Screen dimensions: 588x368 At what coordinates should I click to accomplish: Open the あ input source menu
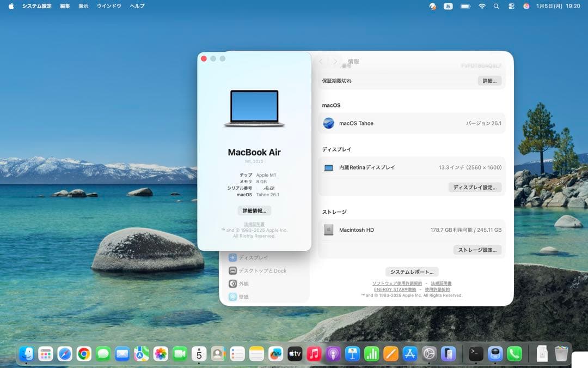[x=448, y=6]
